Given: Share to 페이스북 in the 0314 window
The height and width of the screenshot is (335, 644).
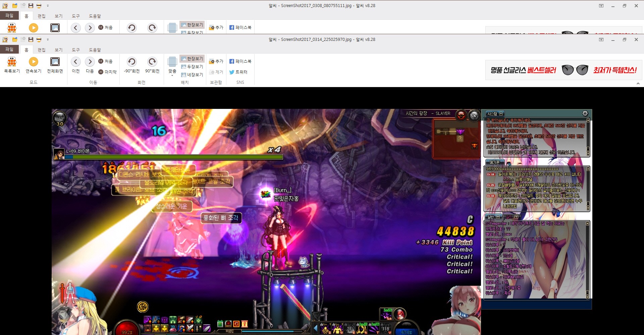Looking at the screenshot, I should click(240, 61).
